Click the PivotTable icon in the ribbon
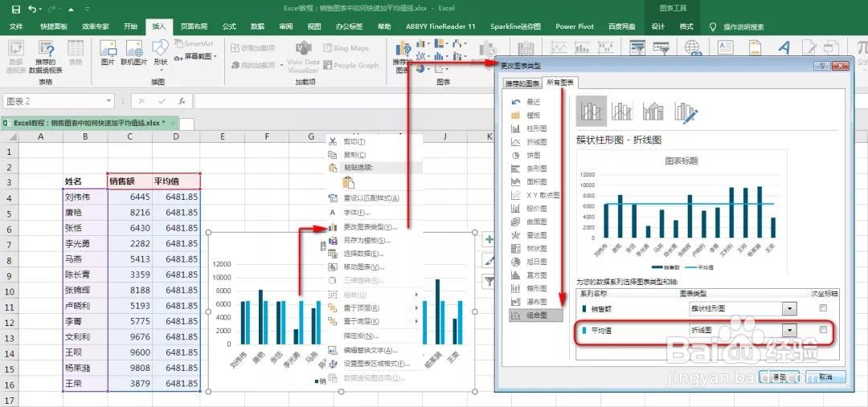Viewport: 868px width, 407px height. point(15,49)
